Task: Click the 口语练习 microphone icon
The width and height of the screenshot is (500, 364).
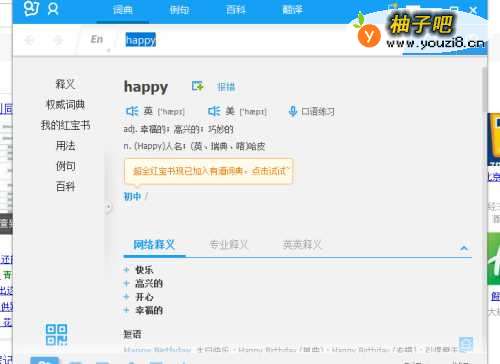Action: tap(293, 111)
